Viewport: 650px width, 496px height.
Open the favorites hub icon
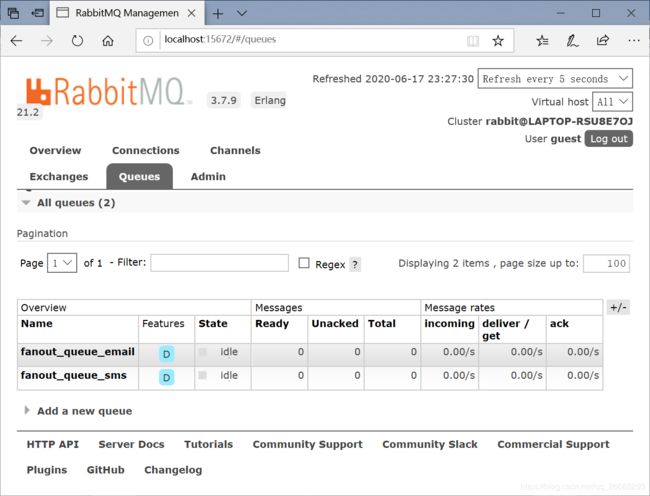[x=542, y=41]
